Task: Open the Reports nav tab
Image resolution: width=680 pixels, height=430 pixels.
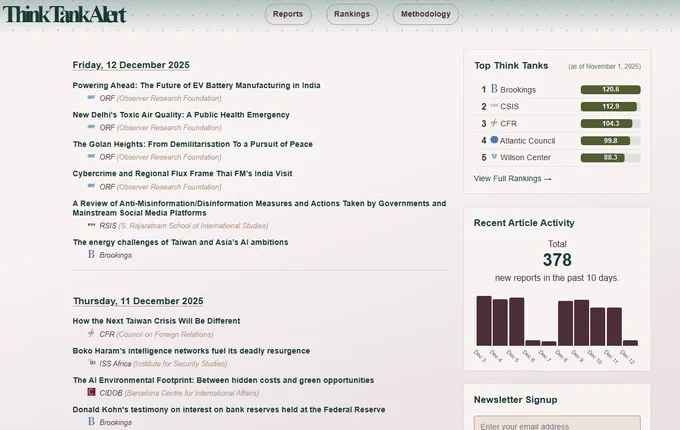Action: coord(288,14)
